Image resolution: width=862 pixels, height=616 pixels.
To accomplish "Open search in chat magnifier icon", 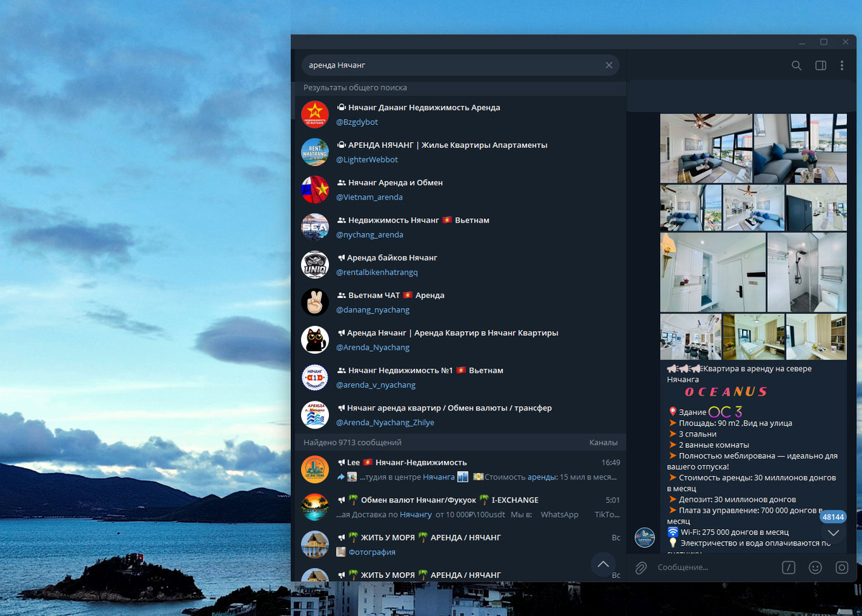I will 797,65.
